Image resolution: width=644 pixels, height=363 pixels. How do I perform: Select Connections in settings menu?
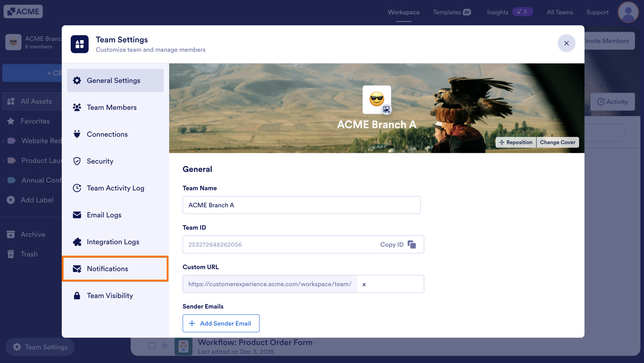pos(115,134)
